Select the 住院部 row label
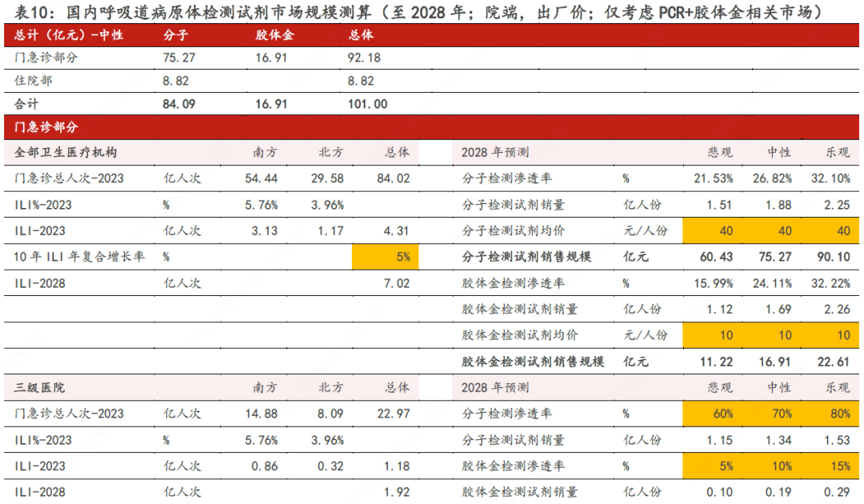Viewport: 864px width, 504px height. 34,81
